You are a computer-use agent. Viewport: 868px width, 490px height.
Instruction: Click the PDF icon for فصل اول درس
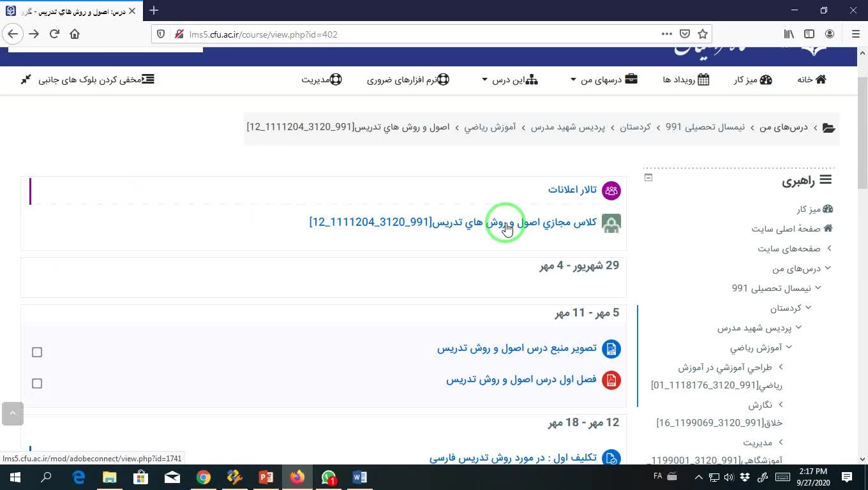pos(611,380)
